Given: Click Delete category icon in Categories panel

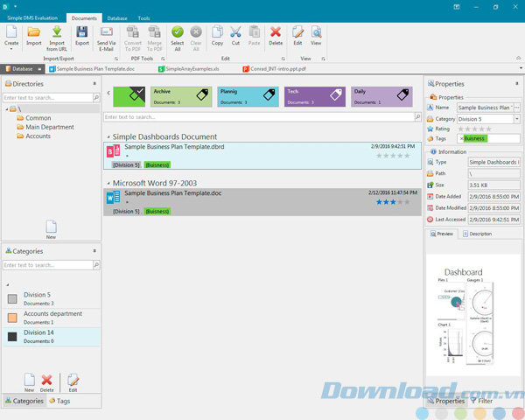Looking at the screenshot, I should [47, 380].
